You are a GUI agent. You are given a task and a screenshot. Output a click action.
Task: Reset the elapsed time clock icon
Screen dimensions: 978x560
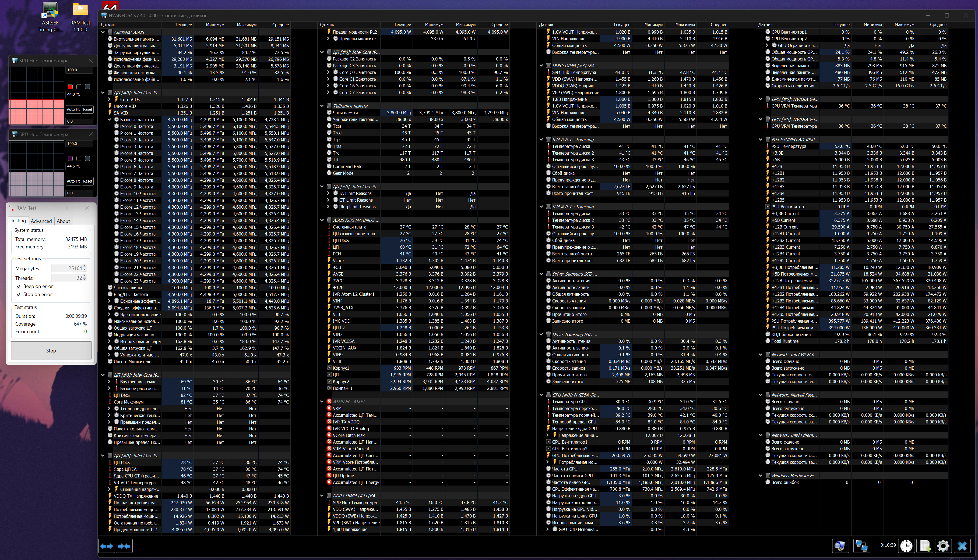[x=906, y=546]
